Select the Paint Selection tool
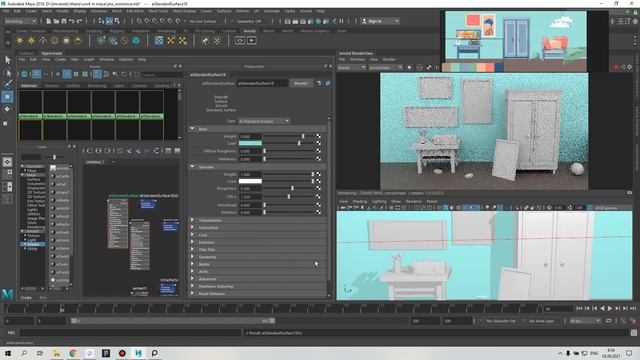This screenshot has width=640, height=360. tap(7, 84)
